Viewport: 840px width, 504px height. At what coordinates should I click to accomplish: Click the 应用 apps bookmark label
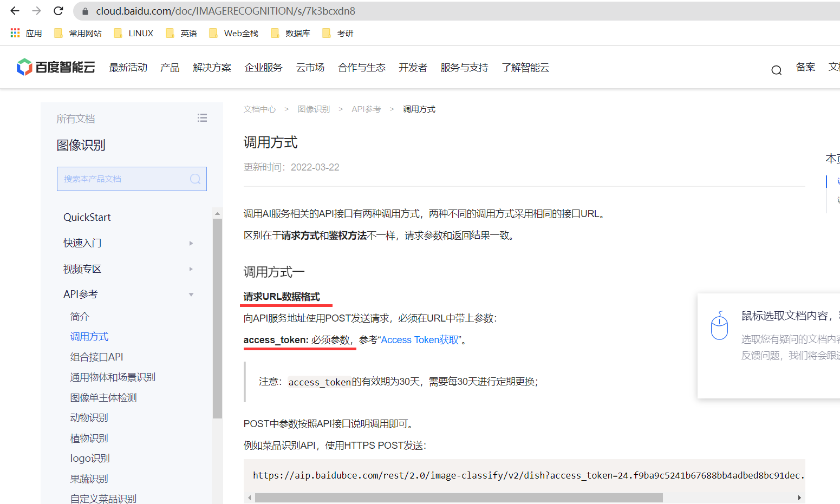pos(34,33)
